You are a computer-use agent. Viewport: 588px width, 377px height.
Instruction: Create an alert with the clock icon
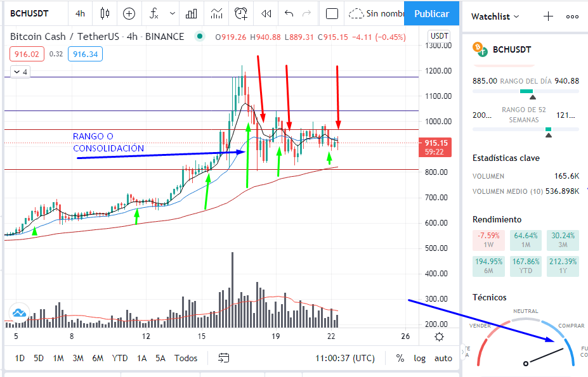(x=241, y=14)
